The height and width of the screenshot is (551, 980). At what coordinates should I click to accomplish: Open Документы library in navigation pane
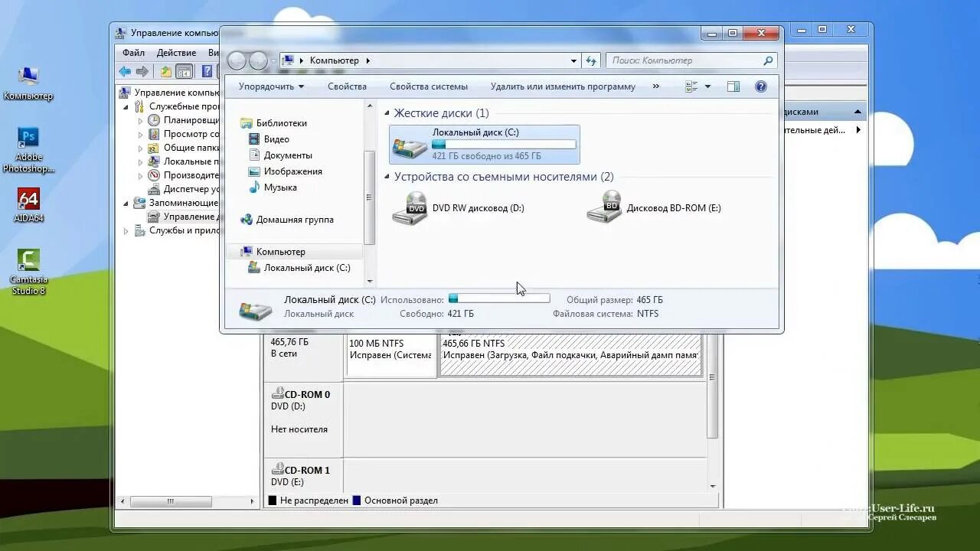(x=287, y=155)
